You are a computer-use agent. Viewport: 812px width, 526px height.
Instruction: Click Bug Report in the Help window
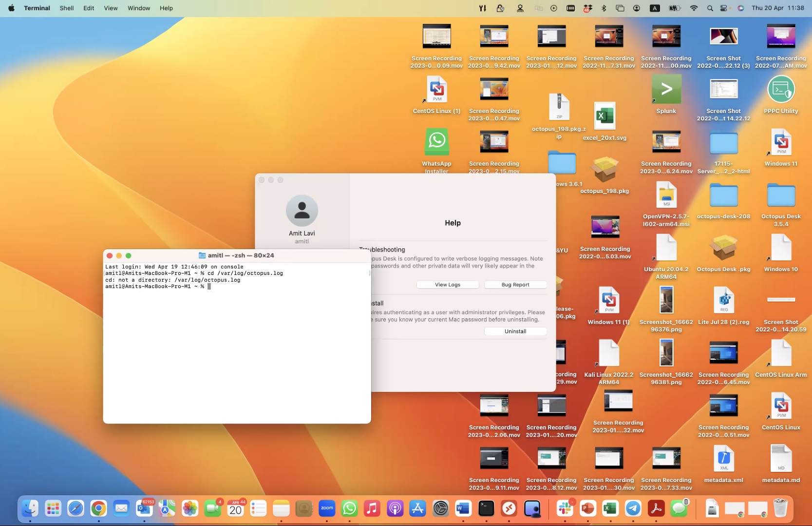[515, 285]
